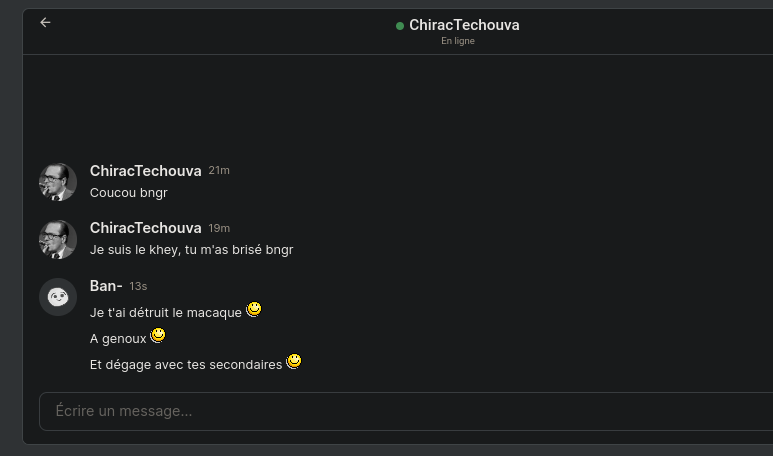Click ChiracTechouva username above 'Coucou bngr'
773x456 pixels.
click(x=145, y=171)
